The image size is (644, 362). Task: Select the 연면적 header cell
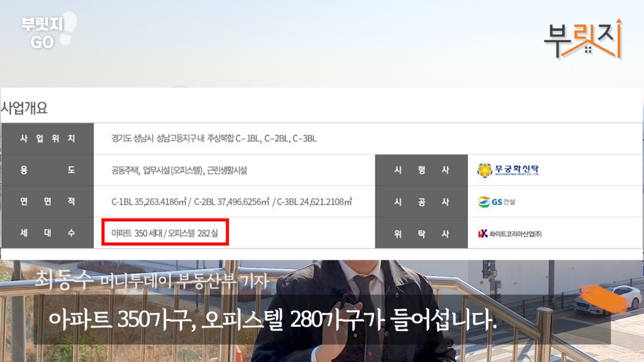coord(48,202)
